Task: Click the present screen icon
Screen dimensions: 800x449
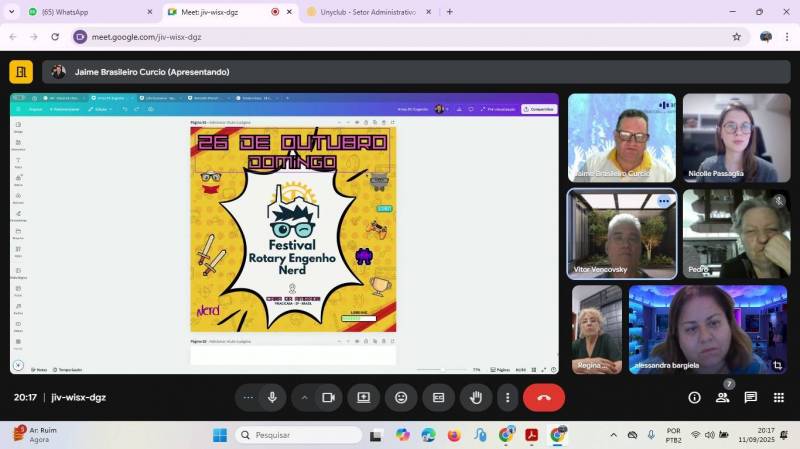Action: (x=363, y=397)
